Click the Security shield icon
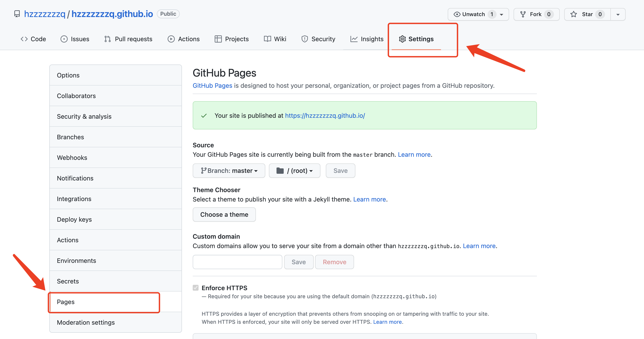The height and width of the screenshot is (339, 644). pyautogui.click(x=305, y=39)
